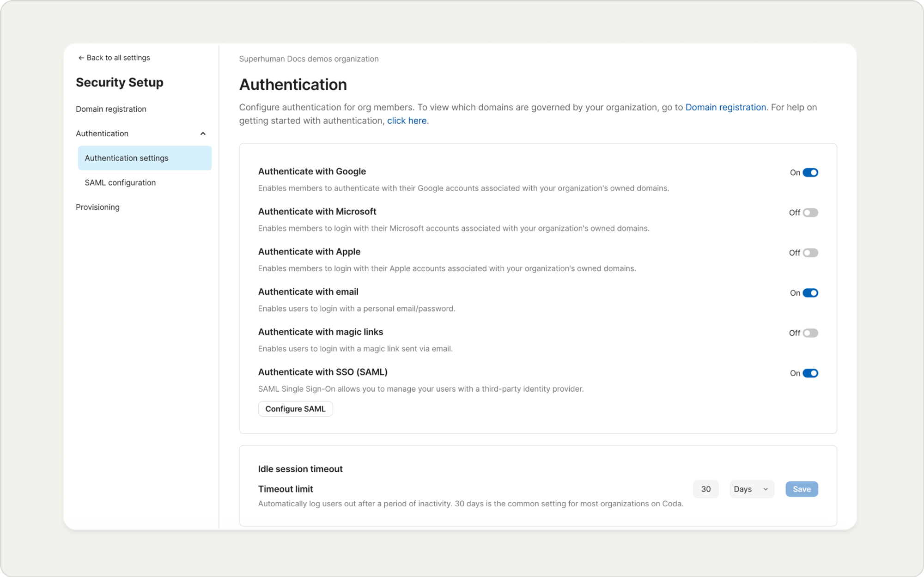This screenshot has width=924, height=577.
Task: Open the Days unit dropdown
Action: pyautogui.click(x=751, y=489)
